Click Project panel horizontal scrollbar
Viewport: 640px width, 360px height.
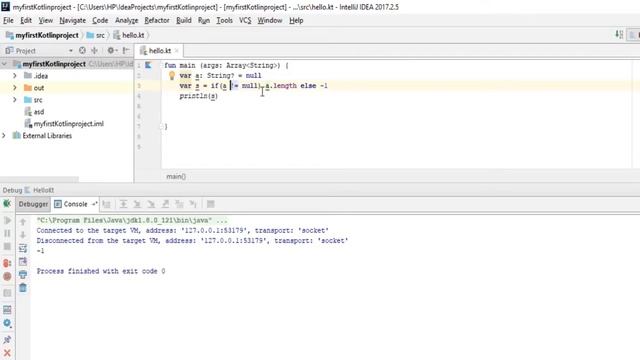(x=39, y=179)
